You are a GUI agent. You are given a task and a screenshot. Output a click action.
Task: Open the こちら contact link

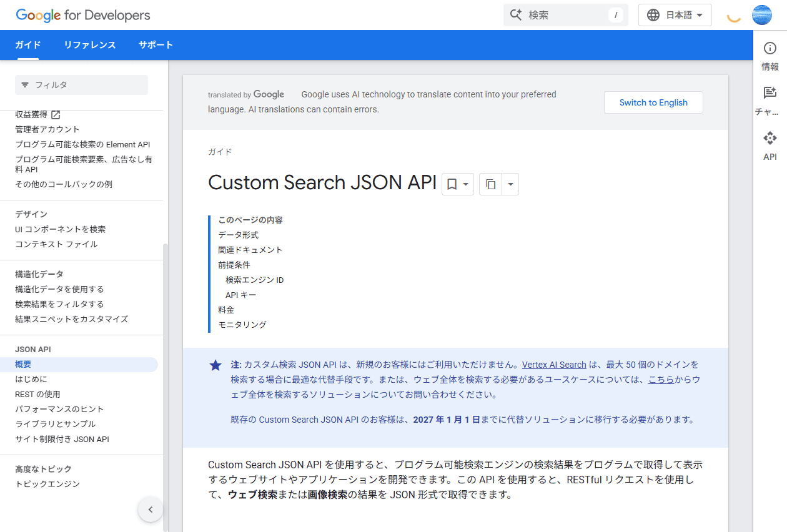click(661, 380)
